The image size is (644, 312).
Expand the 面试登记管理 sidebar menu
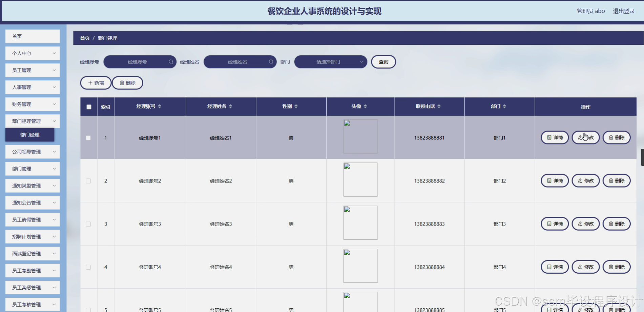pyautogui.click(x=33, y=253)
